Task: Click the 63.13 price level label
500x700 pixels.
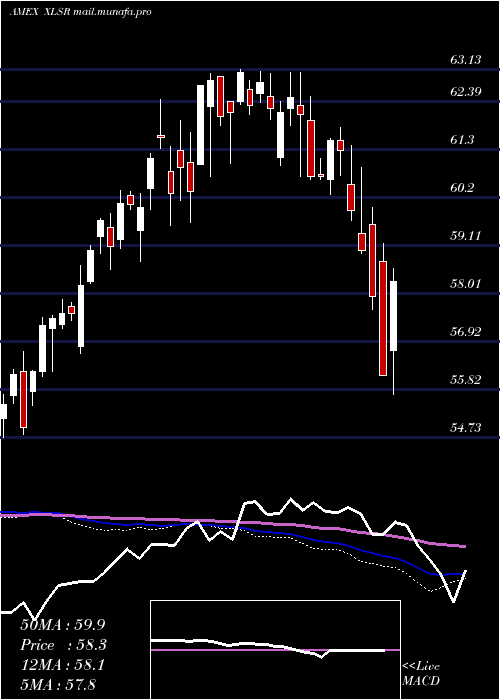Action: 466,60
